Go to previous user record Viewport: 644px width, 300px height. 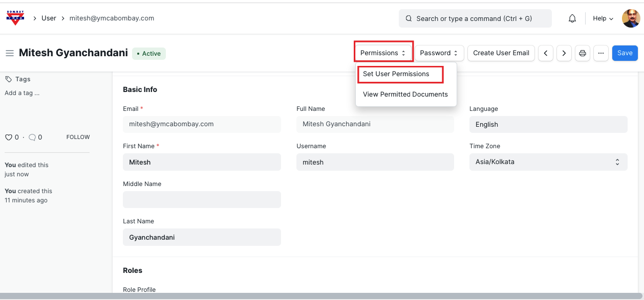pos(546,53)
